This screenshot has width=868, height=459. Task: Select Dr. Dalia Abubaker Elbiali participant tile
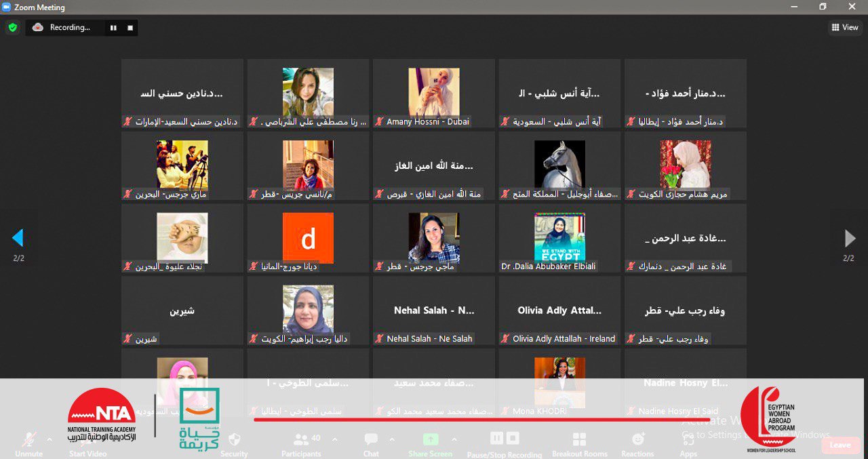point(559,238)
